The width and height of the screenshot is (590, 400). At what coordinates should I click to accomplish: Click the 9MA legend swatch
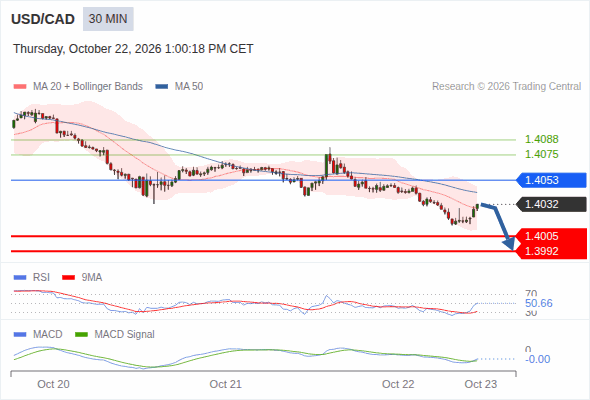(x=68, y=278)
